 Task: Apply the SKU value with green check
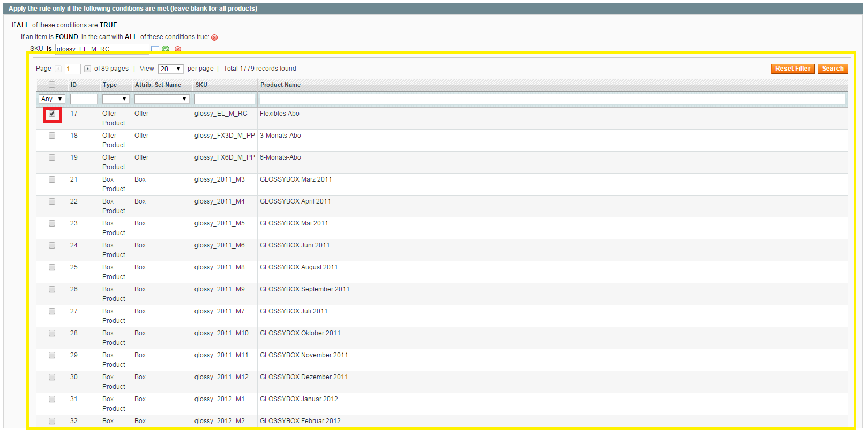166,49
